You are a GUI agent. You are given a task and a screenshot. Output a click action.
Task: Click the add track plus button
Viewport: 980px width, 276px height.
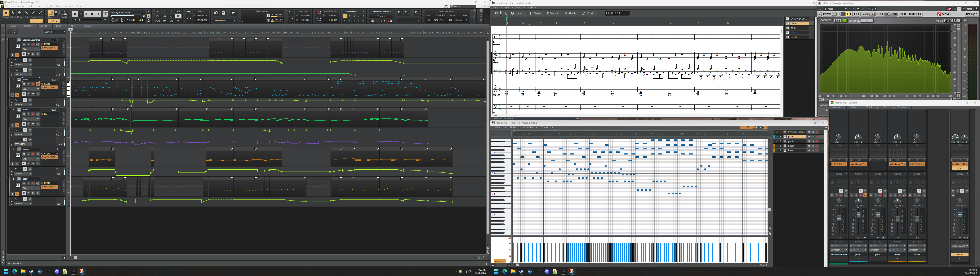pyautogui.click(x=10, y=32)
